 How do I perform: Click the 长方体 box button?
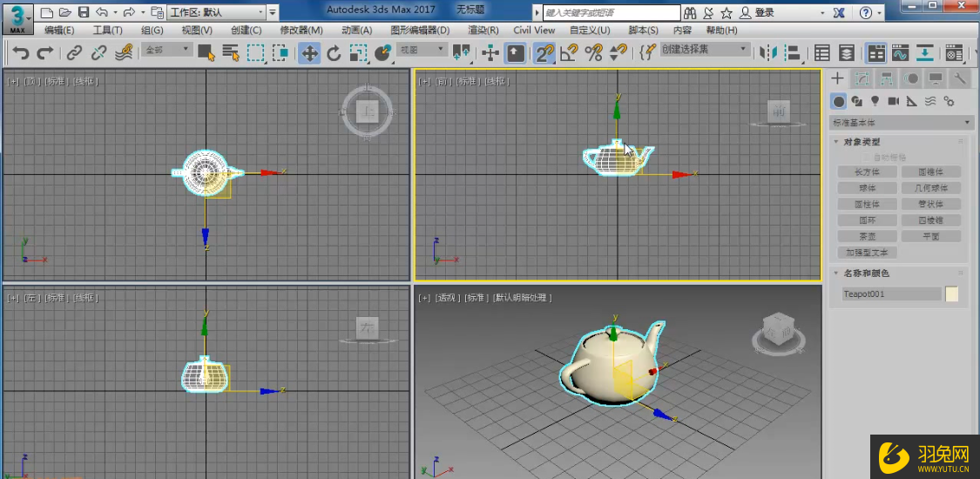tap(866, 172)
